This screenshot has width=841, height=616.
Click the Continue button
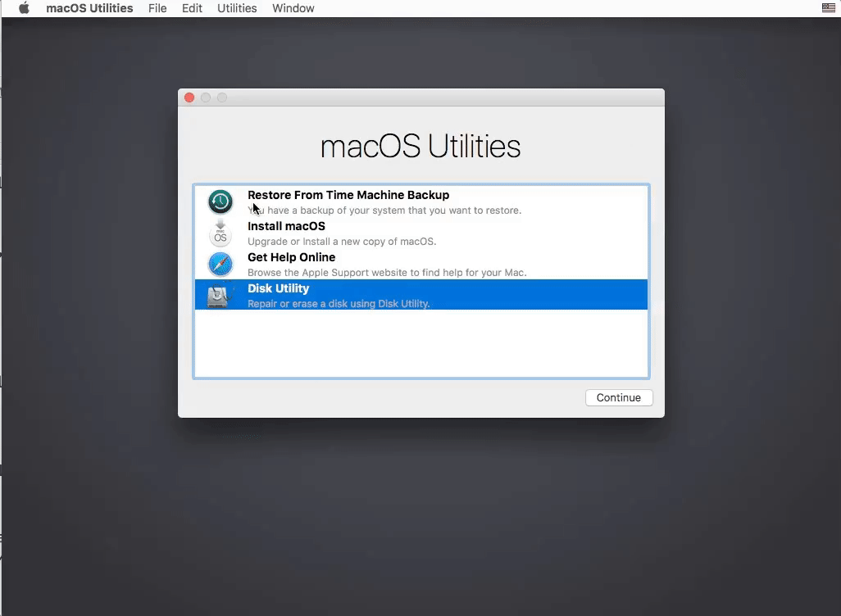[x=619, y=398]
